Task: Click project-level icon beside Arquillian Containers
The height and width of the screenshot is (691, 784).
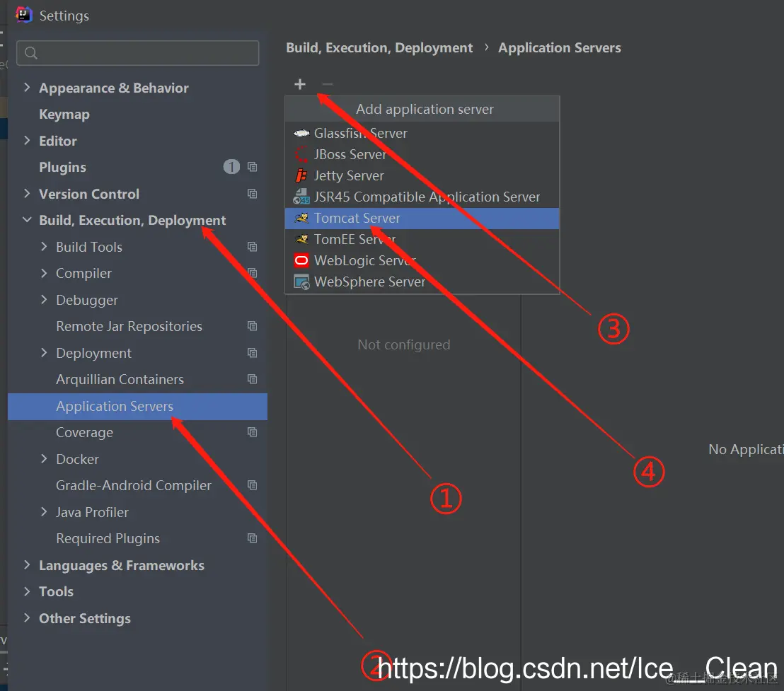Action: (252, 378)
